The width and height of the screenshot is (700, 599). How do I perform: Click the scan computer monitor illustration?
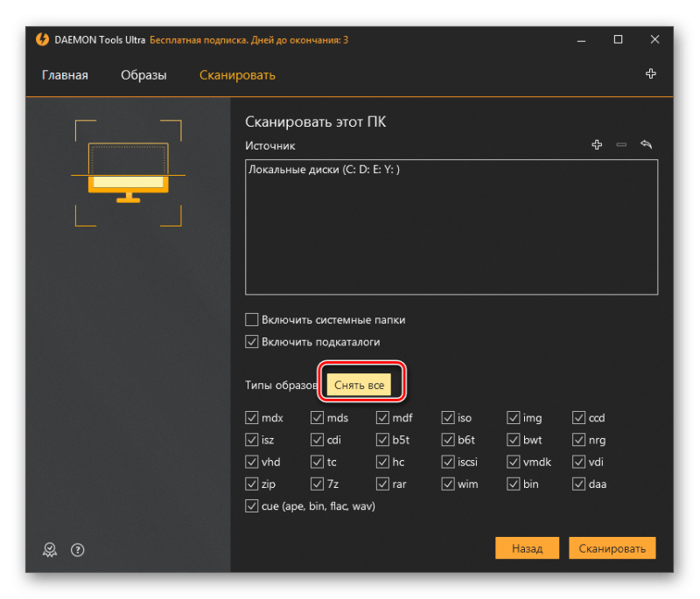(128, 173)
